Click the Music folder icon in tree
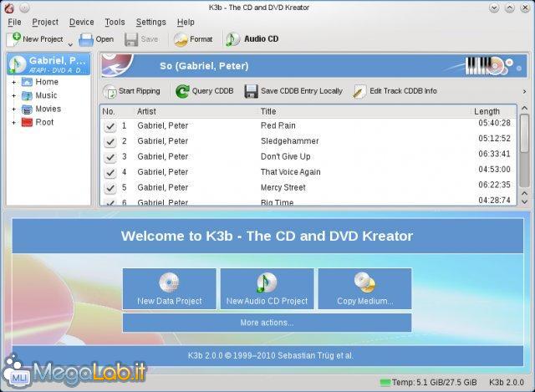The width and height of the screenshot is (535, 392). coord(27,95)
